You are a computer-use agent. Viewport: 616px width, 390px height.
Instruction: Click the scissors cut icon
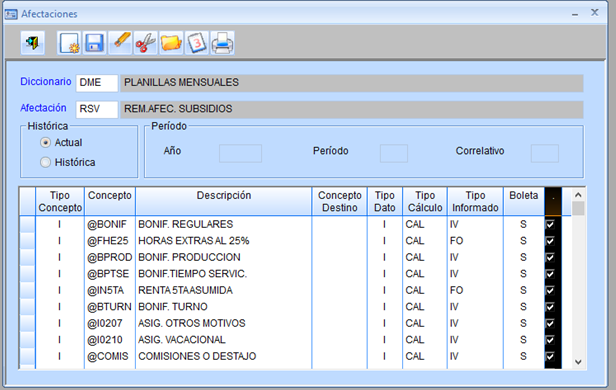pos(145,43)
